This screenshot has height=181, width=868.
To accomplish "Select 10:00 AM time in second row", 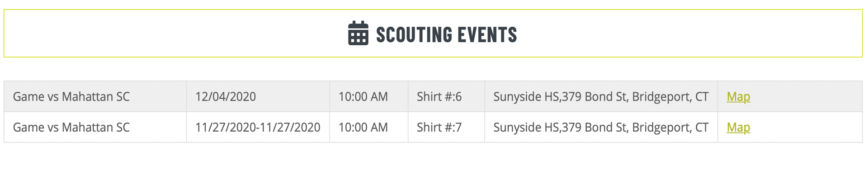I will [x=363, y=127].
